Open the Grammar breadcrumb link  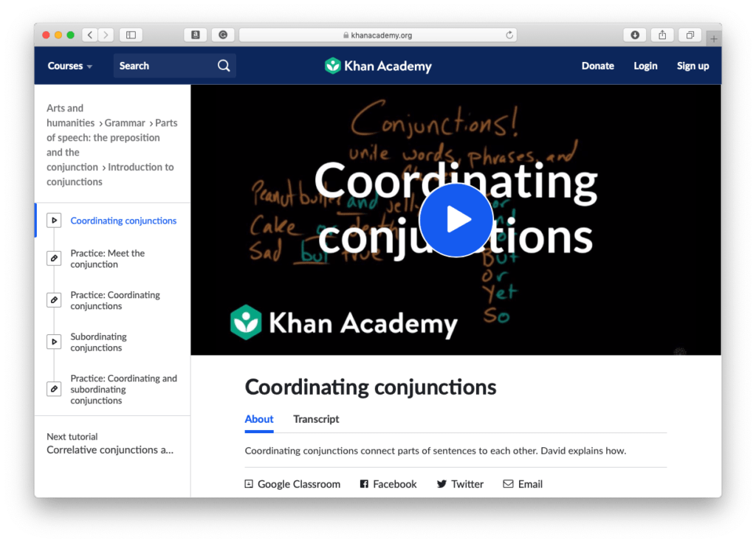click(x=125, y=122)
